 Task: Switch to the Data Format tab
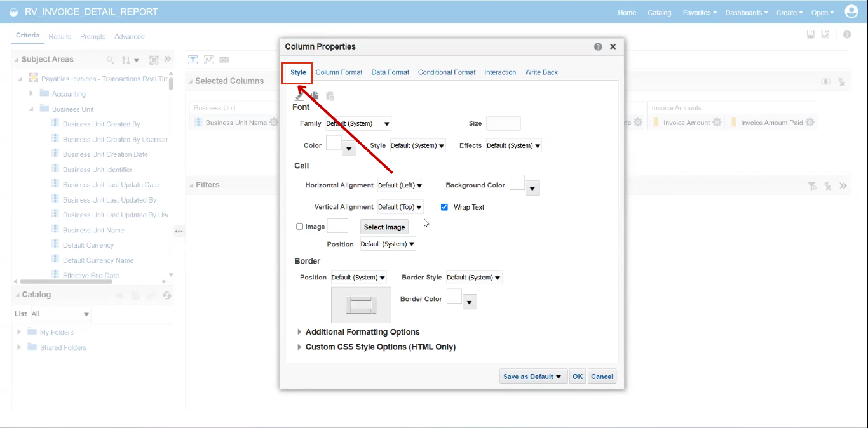[x=390, y=72]
